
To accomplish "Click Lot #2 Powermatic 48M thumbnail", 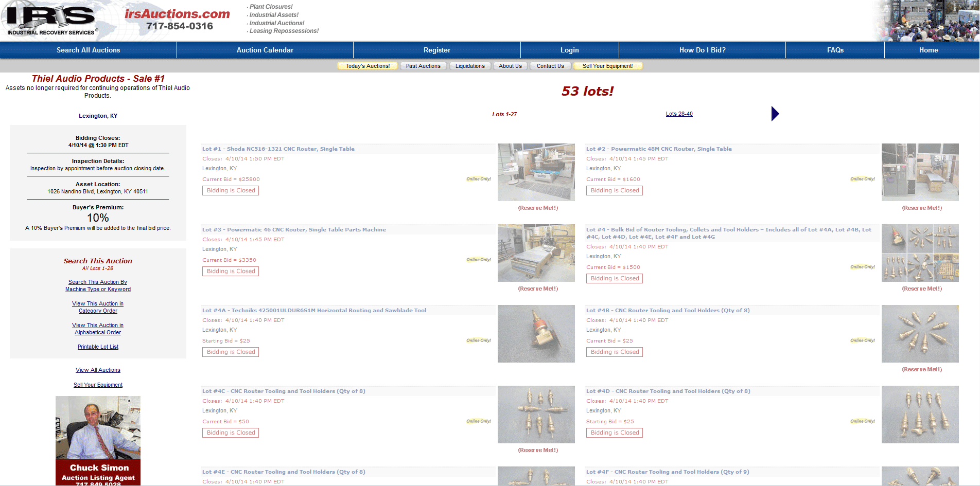I will pos(920,172).
